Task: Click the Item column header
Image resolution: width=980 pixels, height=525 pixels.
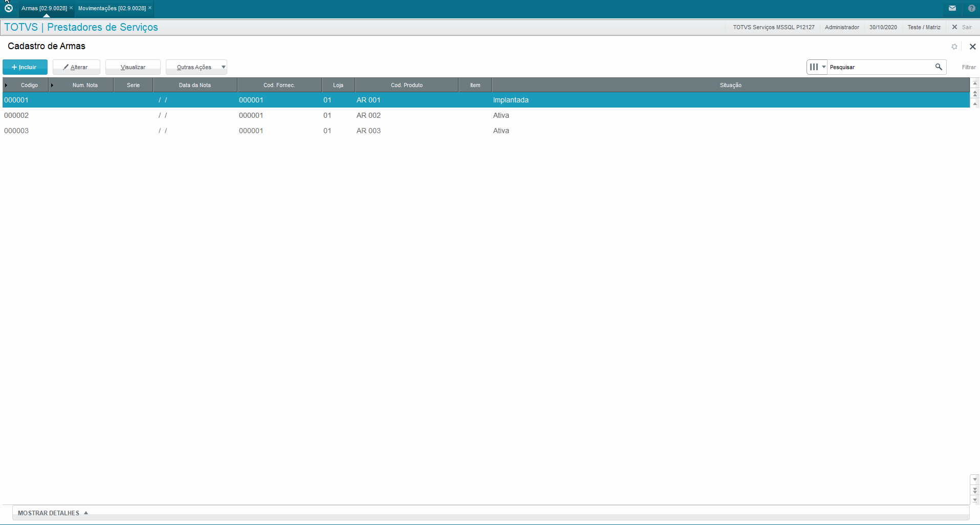Action: 475,85
